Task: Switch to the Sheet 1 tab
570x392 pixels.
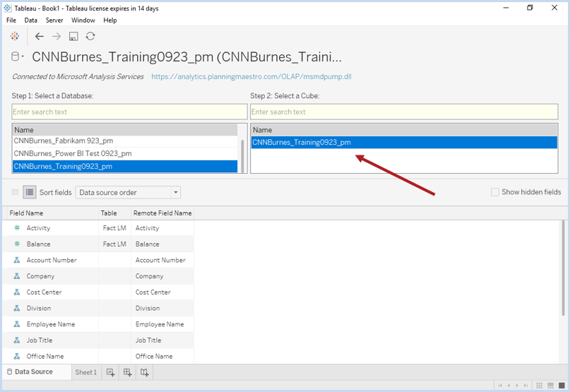Action: tap(86, 372)
